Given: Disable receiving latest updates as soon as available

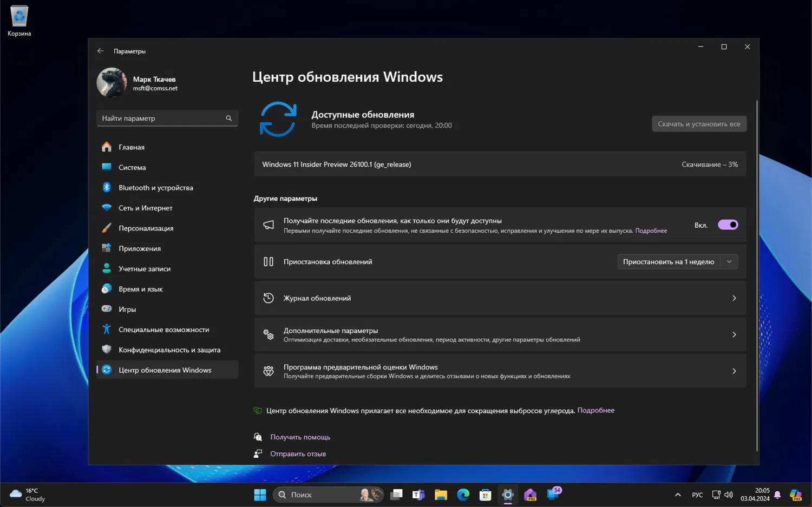Looking at the screenshot, I should [728, 224].
